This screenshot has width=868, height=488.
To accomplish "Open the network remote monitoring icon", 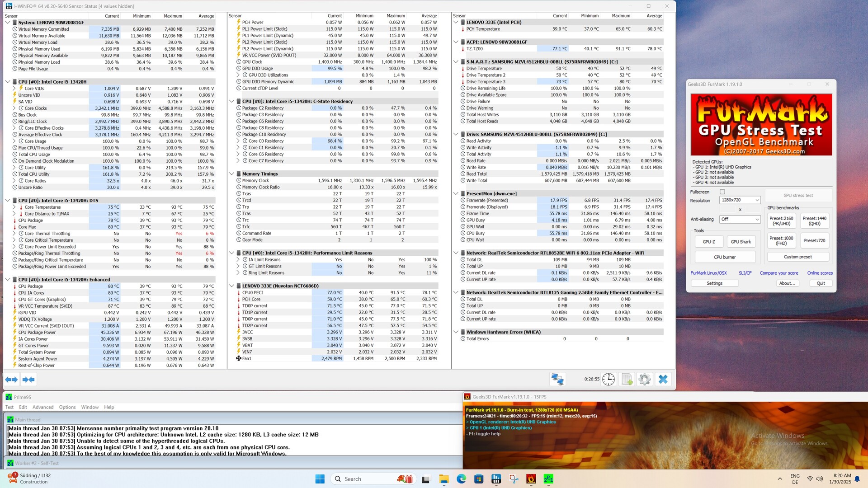I will coord(557,379).
